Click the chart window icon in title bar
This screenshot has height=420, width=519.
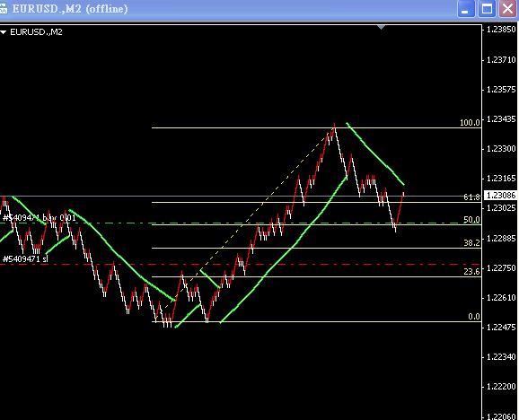point(3,9)
